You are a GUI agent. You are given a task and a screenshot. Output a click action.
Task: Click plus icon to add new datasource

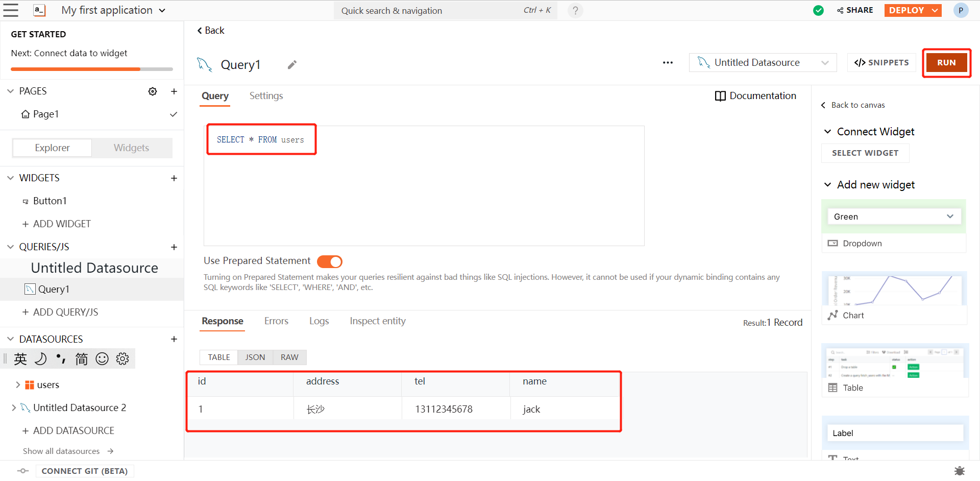(174, 339)
